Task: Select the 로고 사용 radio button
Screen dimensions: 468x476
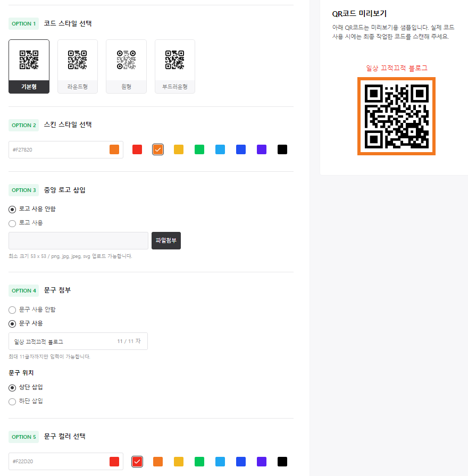Action: 12,223
